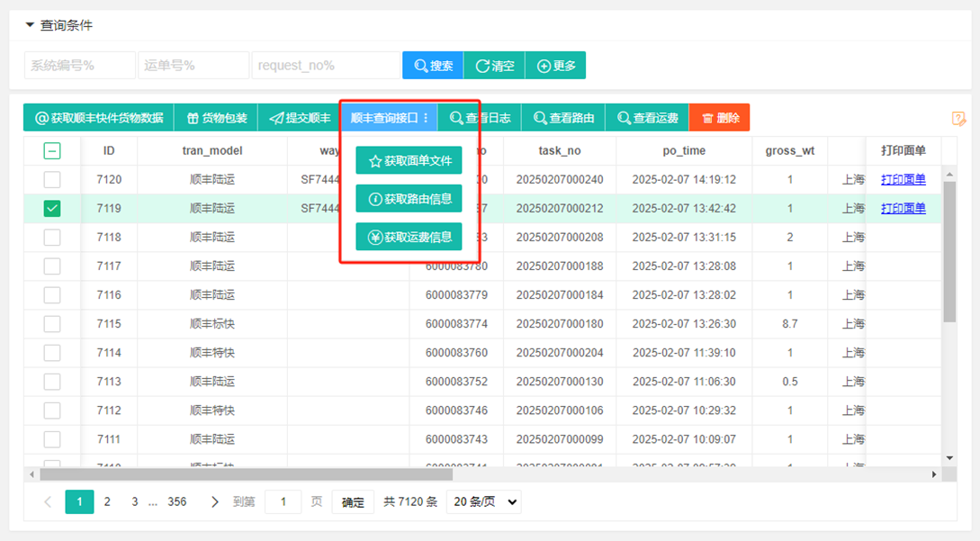This screenshot has height=541, width=980.
Task: Click the help question mark icon
Action: 958,117
